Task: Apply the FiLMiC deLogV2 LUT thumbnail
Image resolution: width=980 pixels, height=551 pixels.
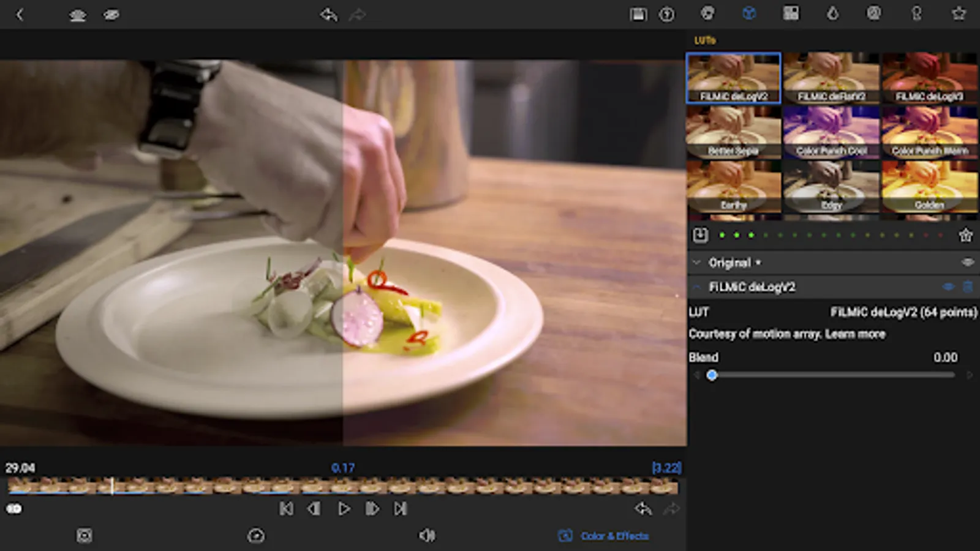Action: tap(734, 78)
